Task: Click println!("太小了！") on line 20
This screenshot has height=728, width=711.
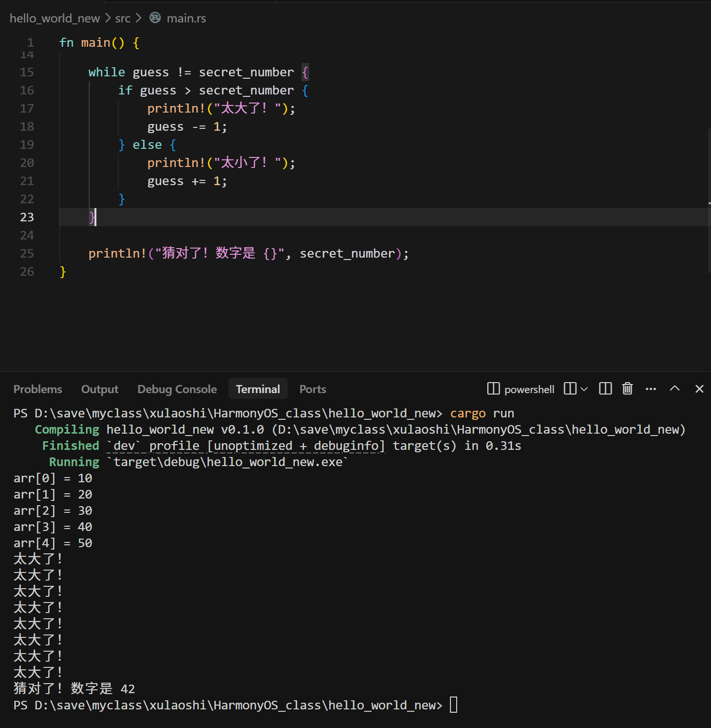Action: [221, 163]
